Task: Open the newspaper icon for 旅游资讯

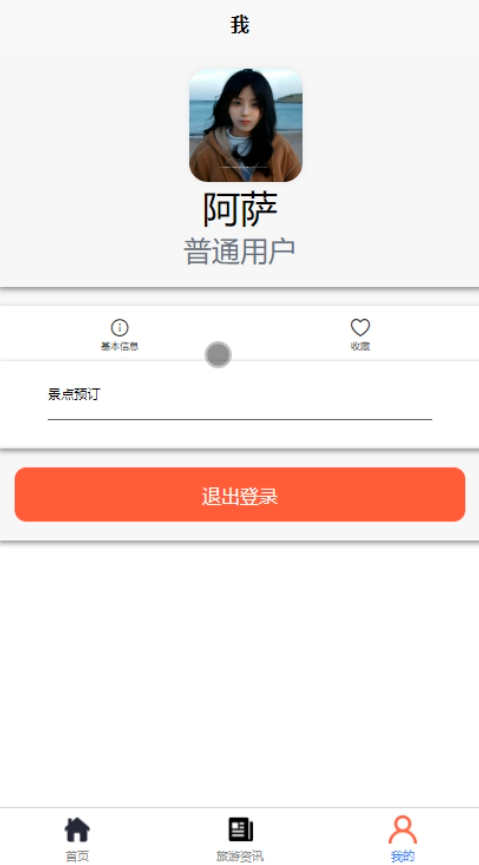Action: tap(241, 830)
